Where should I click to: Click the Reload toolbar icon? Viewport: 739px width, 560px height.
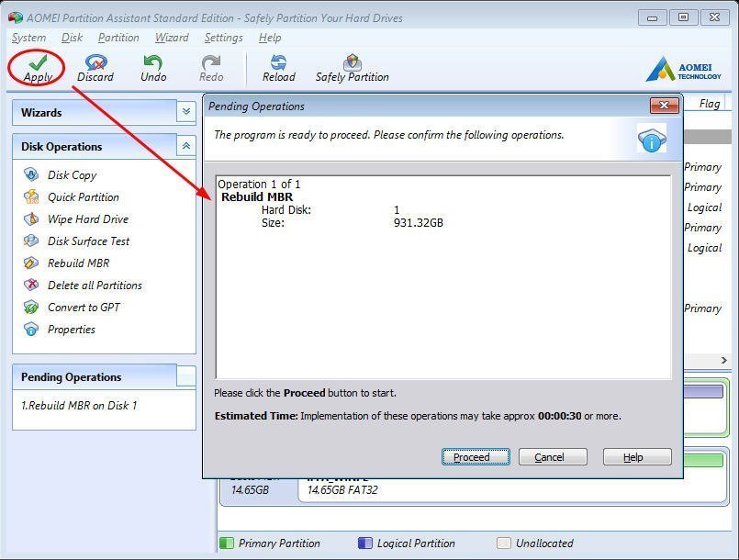(278, 62)
